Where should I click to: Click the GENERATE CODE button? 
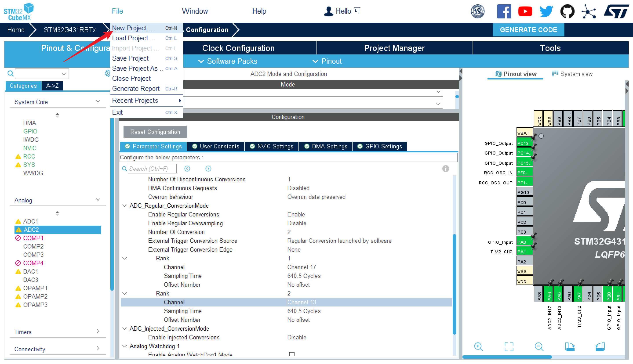528,30
